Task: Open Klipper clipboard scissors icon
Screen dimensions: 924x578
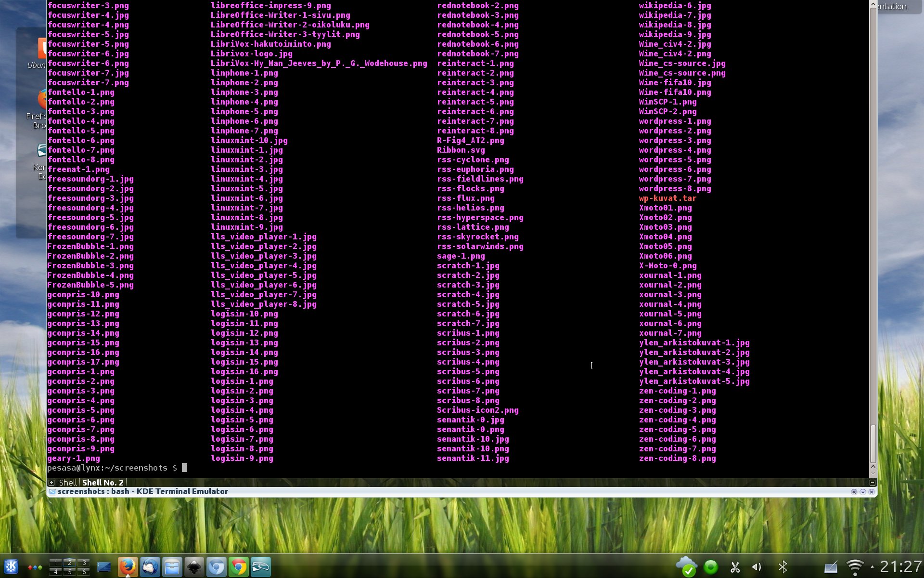Action: click(735, 567)
